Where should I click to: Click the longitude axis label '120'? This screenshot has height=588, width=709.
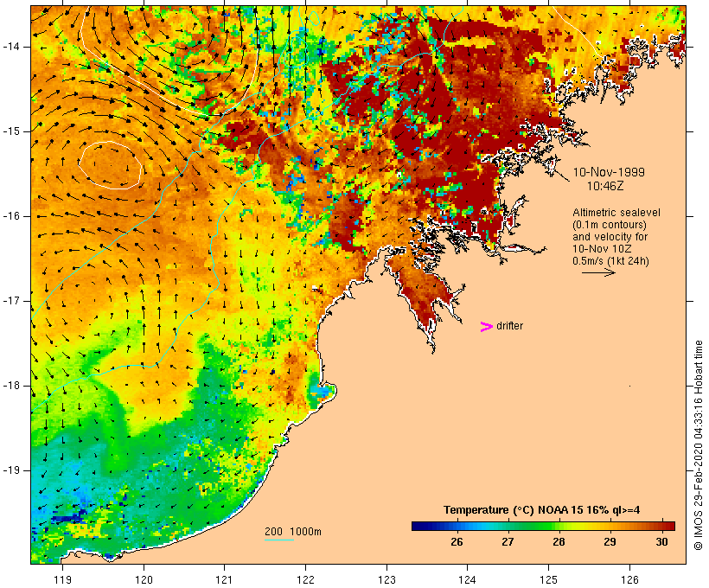[144, 579]
